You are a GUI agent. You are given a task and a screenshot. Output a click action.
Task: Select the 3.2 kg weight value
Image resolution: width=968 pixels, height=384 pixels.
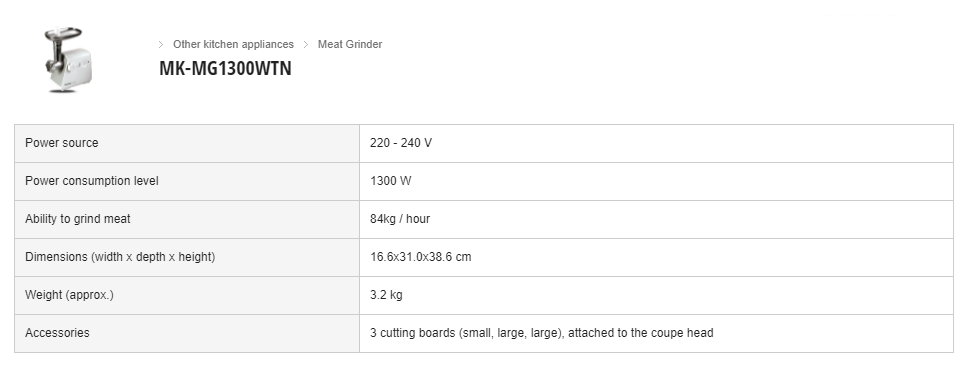point(386,295)
